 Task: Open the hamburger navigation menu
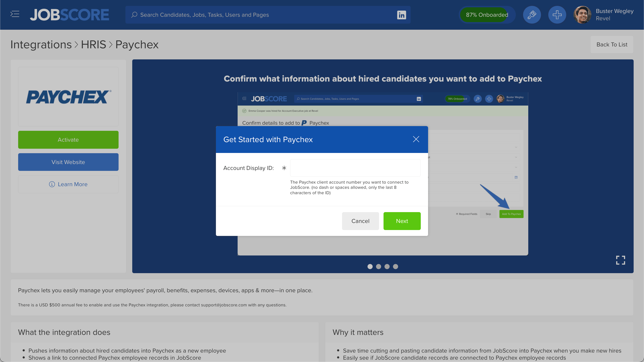pos(15,14)
